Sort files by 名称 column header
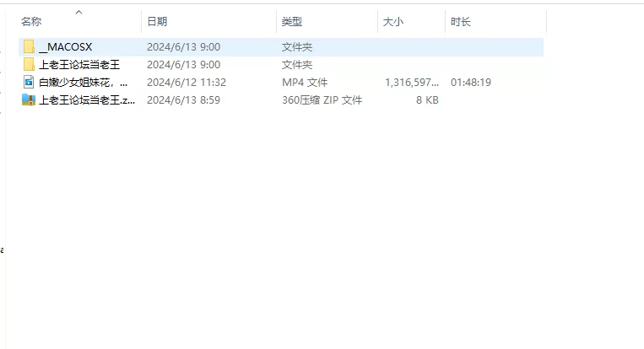The width and height of the screenshot is (644, 349). 31,22
